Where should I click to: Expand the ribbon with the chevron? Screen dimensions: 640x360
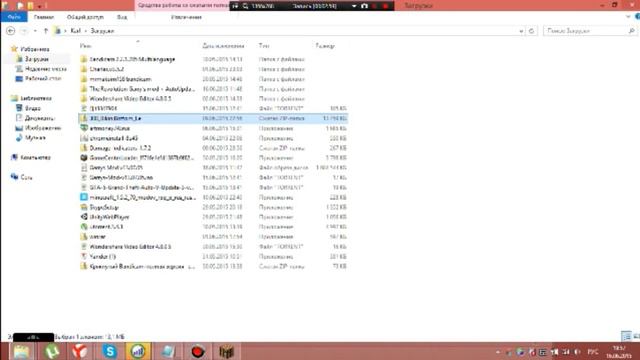(628, 17)
